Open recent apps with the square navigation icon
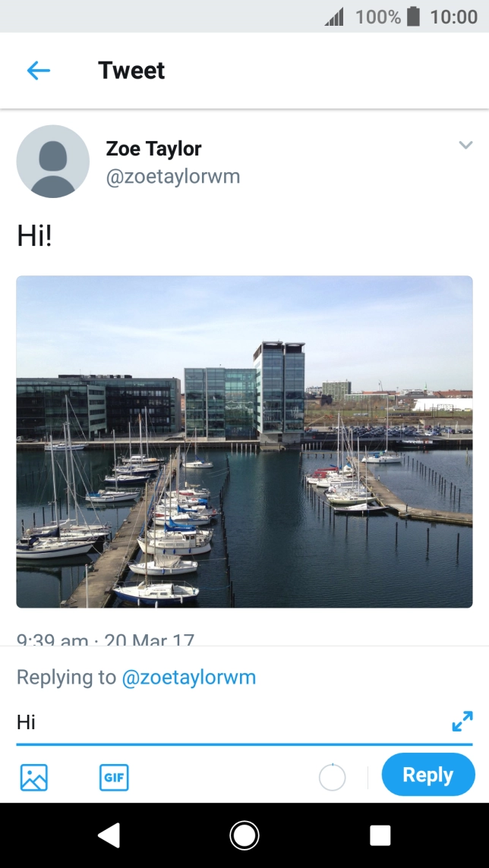489x868 pixels. [x=380, y=834]
